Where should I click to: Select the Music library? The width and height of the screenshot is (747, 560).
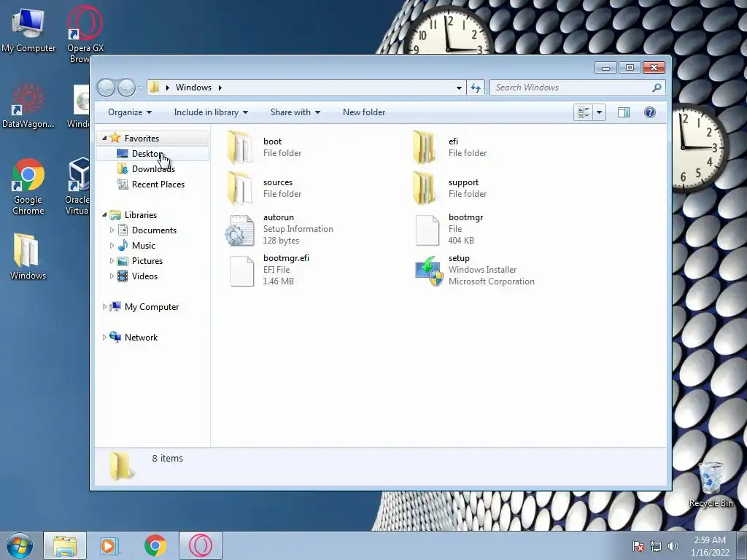[144, 246]
